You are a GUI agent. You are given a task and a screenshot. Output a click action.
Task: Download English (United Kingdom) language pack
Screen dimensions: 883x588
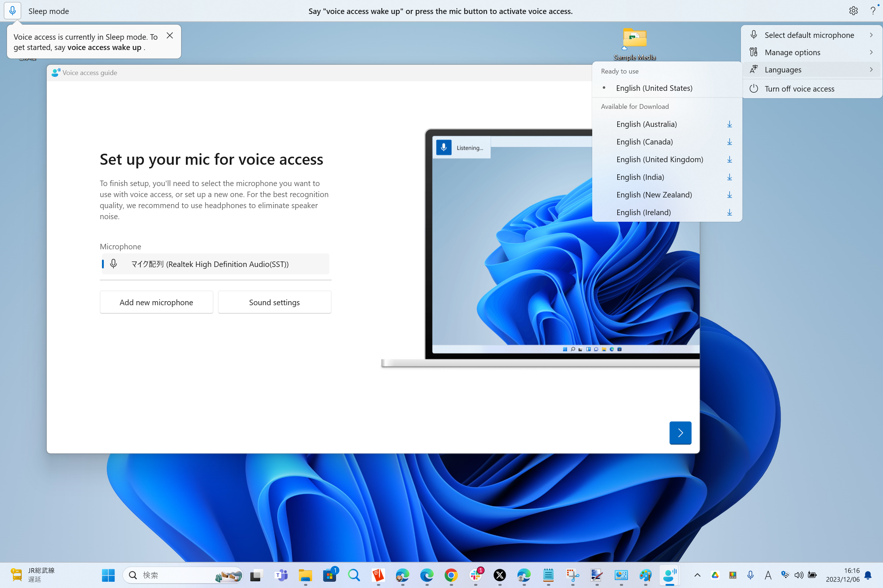[x=729, y=159]
